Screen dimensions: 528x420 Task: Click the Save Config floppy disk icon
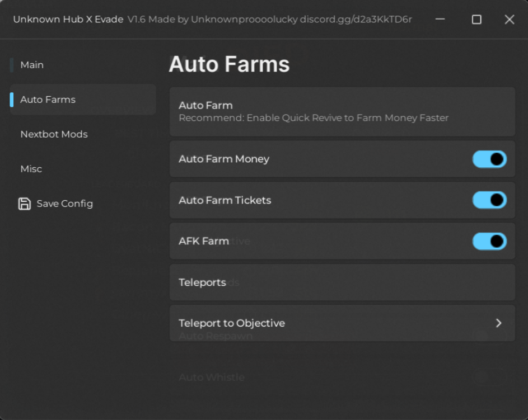(x=24, y=204)
